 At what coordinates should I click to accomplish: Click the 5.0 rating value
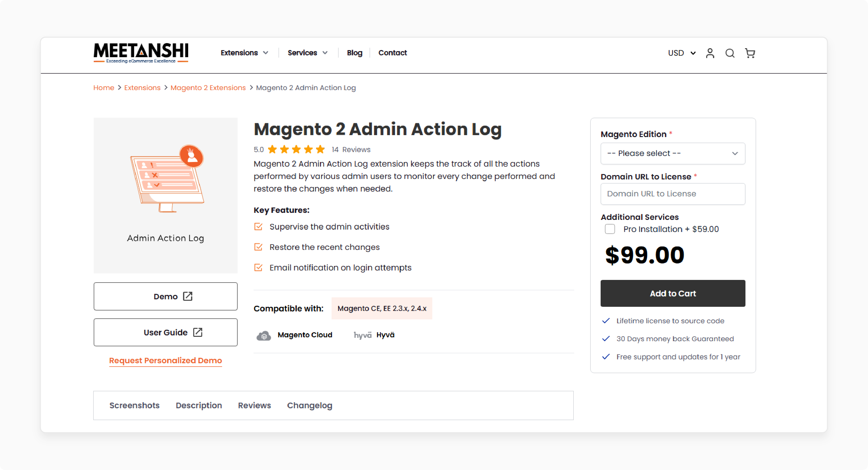(x=259, y=150)
